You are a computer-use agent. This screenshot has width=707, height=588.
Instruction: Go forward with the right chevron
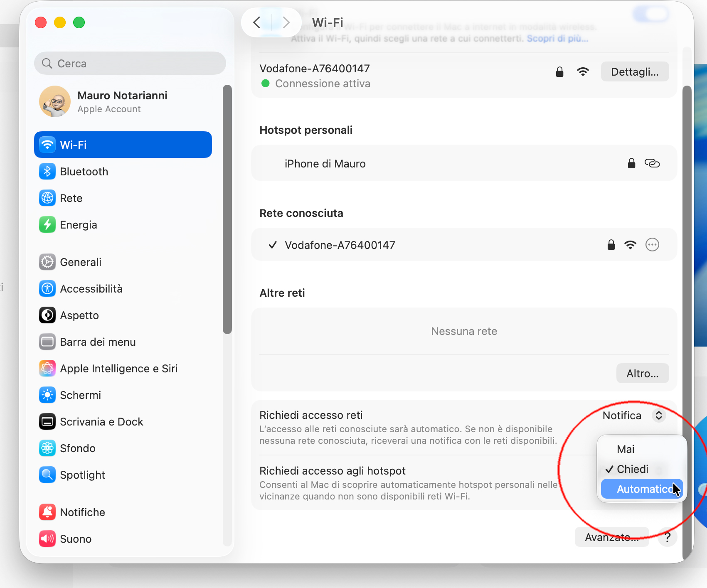286,22
